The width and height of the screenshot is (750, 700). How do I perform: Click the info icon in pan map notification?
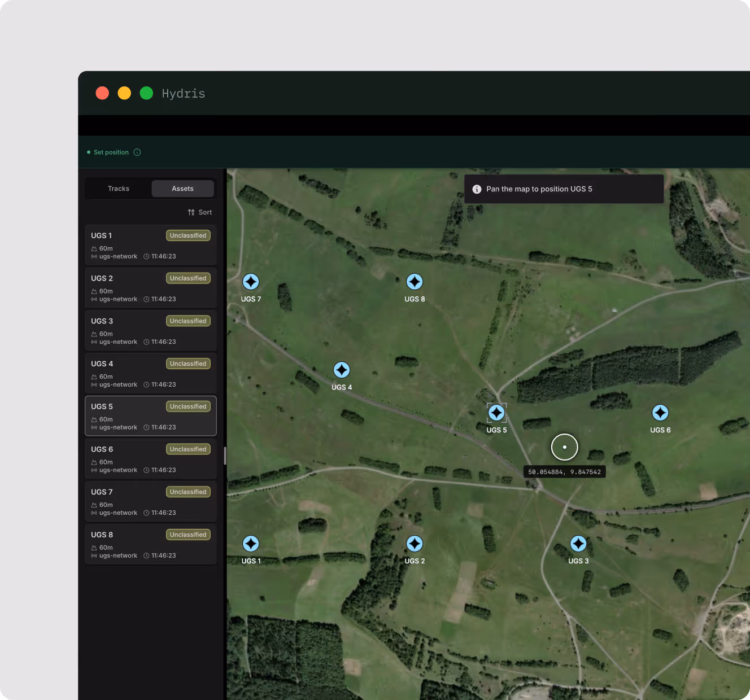(x=477, y=189)
